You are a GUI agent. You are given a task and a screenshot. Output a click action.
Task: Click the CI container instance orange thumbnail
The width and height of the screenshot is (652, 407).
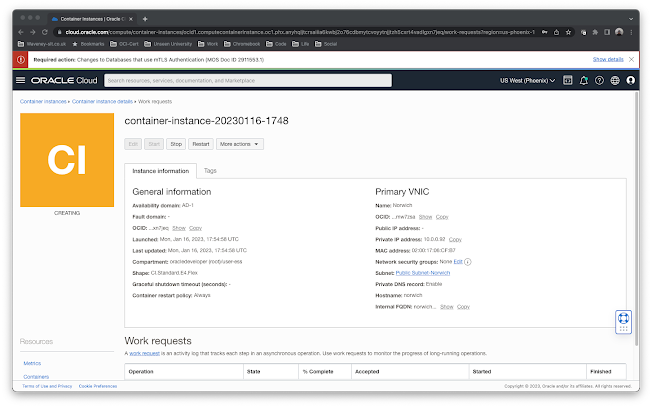click(67, 160)
